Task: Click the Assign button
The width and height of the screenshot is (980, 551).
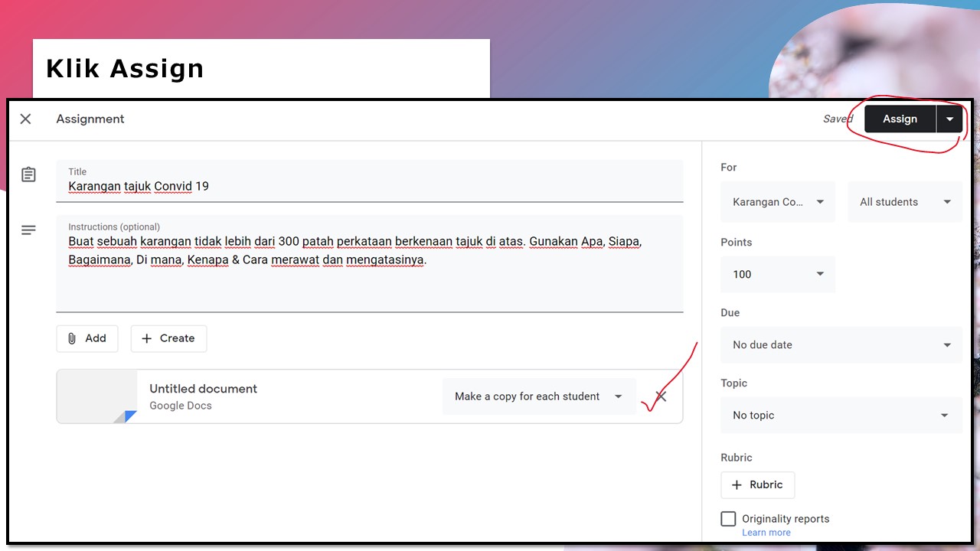Action: [900, 119]
